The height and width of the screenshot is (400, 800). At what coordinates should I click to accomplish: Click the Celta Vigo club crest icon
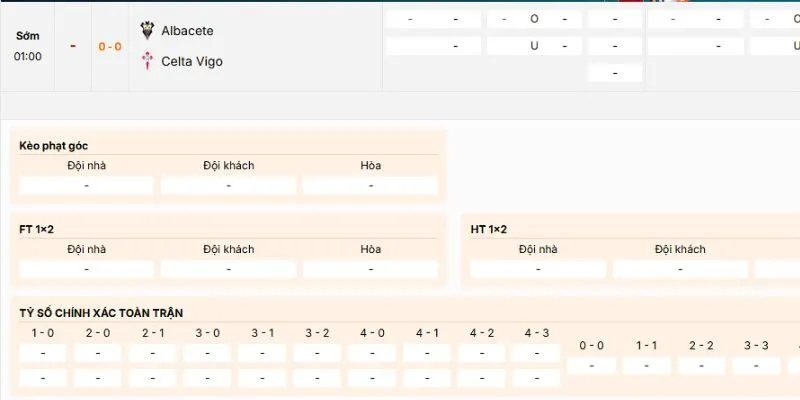[147, 61]
